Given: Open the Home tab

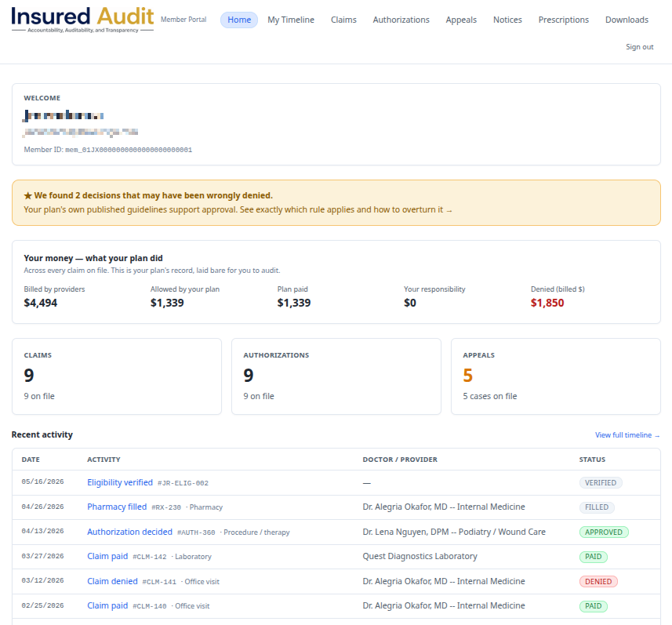Looking at the screenshot, I should [x=239, y=20].
